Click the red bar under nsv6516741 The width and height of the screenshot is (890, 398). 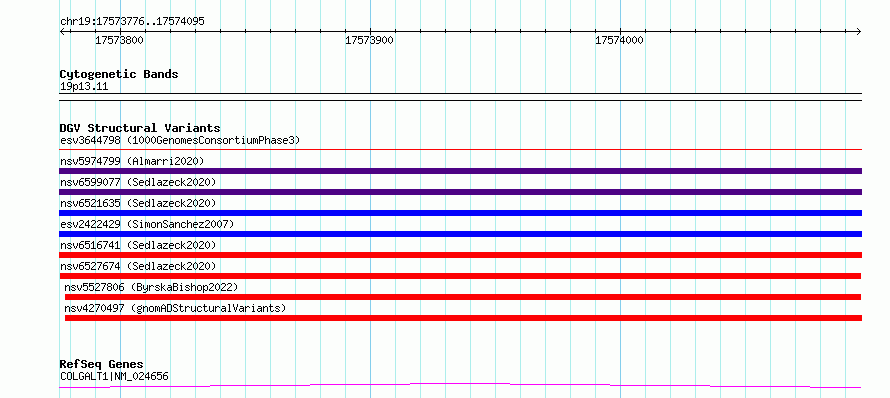460,255
